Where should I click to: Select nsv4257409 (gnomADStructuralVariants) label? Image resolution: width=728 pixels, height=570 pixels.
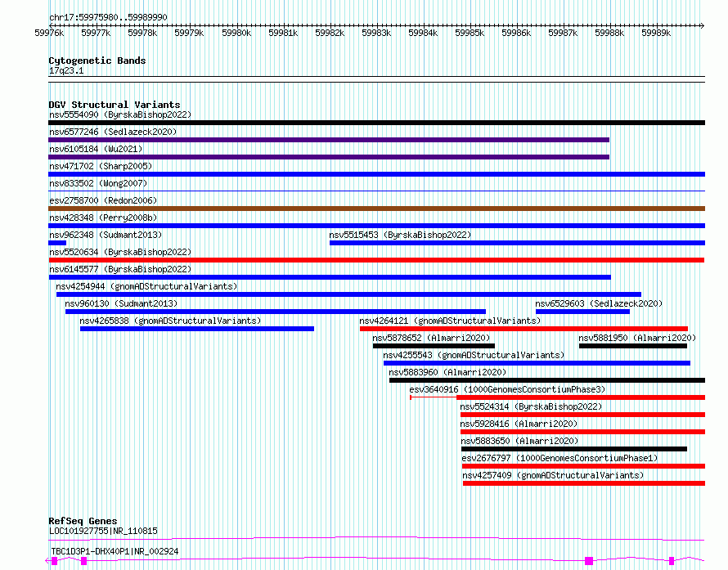(x=554, y=475)
